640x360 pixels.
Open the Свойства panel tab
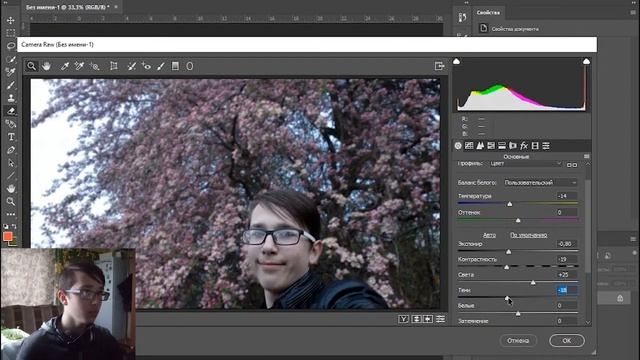pyautogui.click(x=488, y=13)
